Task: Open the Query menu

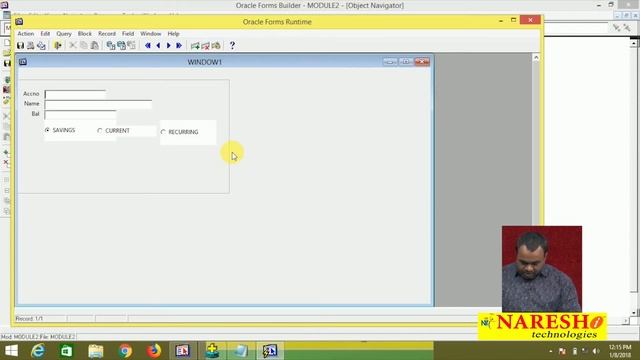Action: coord(64,33)
